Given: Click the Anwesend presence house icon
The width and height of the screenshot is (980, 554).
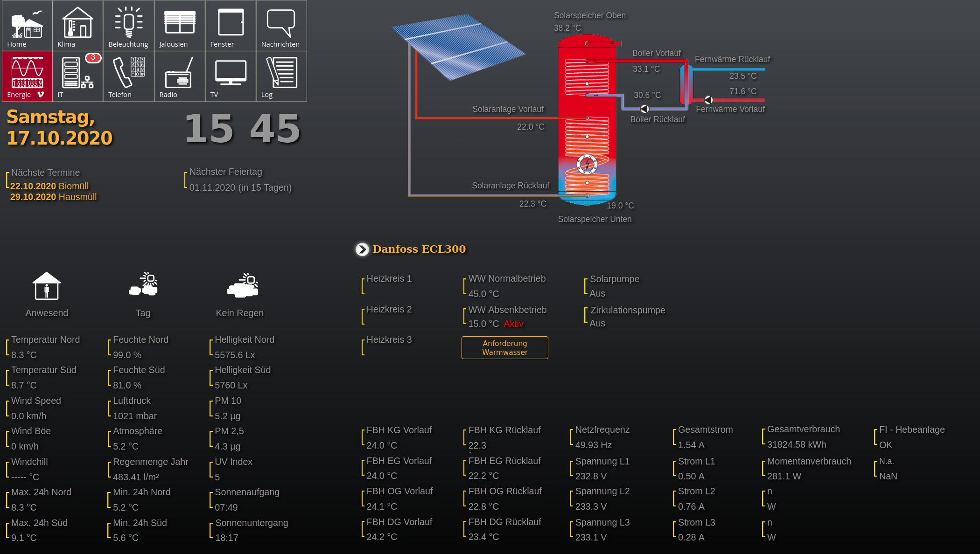Looking at the screenshot, I should (x=46, y=286).
